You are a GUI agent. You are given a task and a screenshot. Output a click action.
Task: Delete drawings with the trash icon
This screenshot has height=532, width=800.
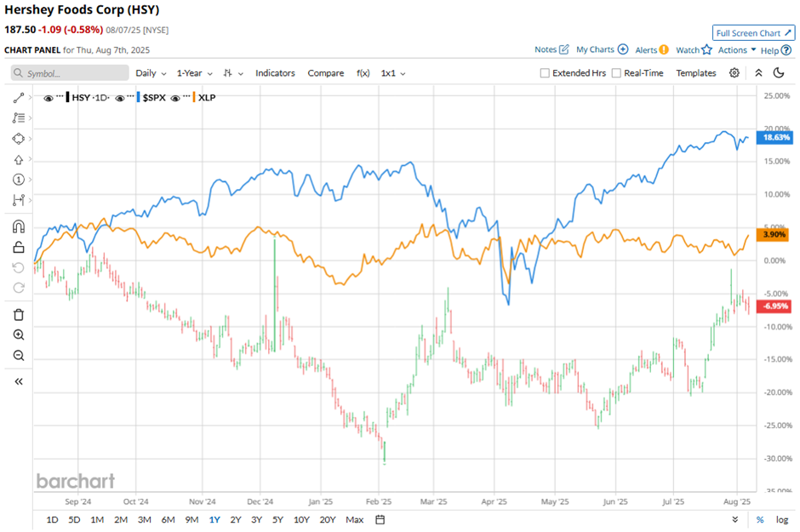[19, 315]
